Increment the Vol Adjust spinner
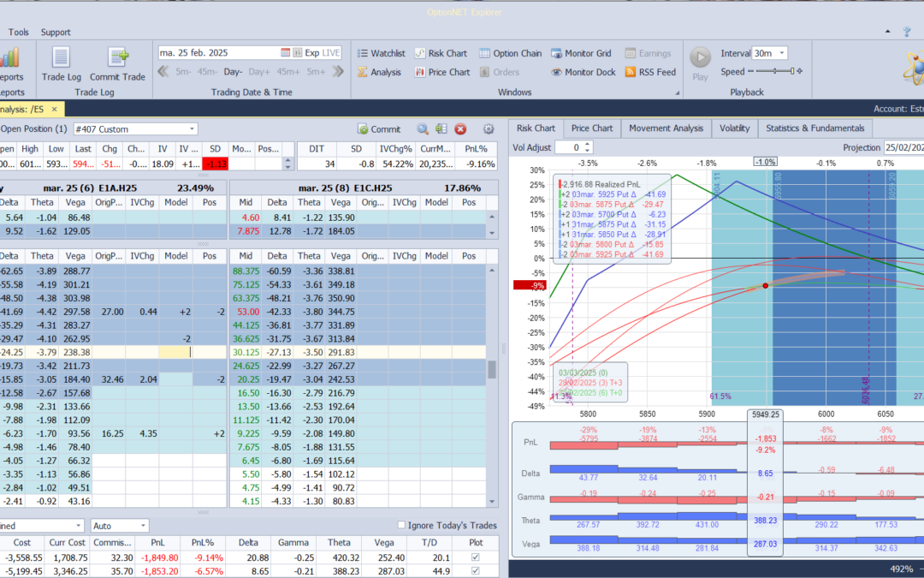The width and height of the screenshot is (924, 578). (587, 144)
